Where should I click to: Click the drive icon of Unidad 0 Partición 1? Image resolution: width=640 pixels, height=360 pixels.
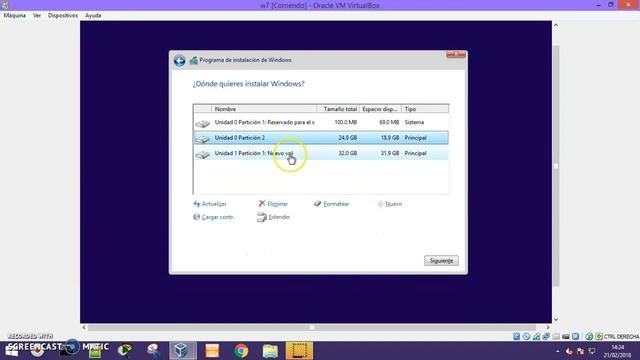202,123
